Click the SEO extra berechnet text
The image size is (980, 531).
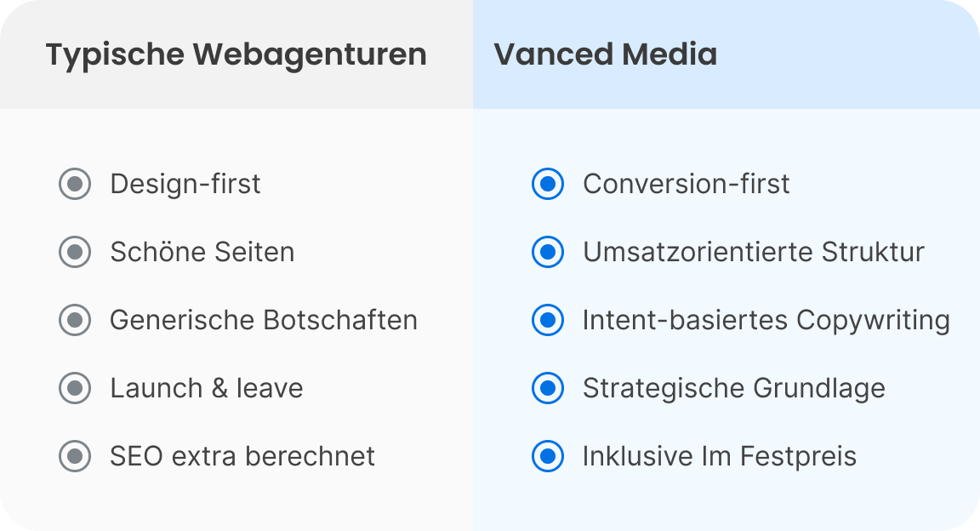tap(242, 456)
